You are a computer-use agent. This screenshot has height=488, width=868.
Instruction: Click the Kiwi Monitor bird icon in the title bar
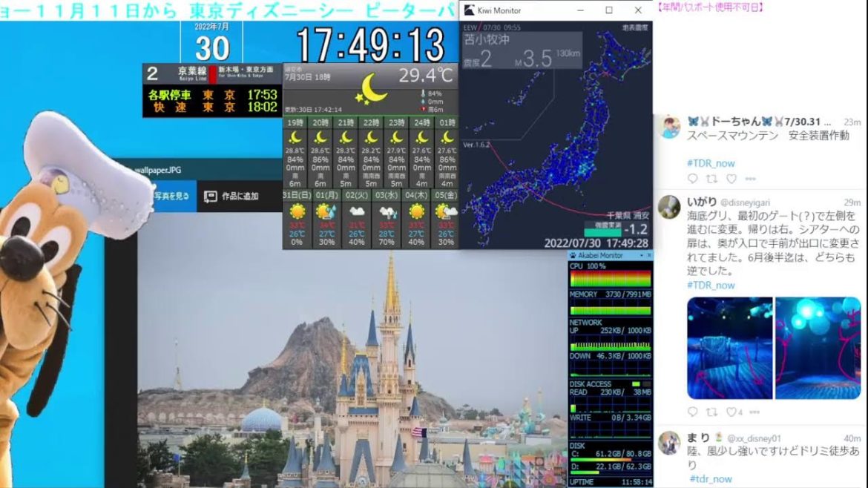point(468,10)
